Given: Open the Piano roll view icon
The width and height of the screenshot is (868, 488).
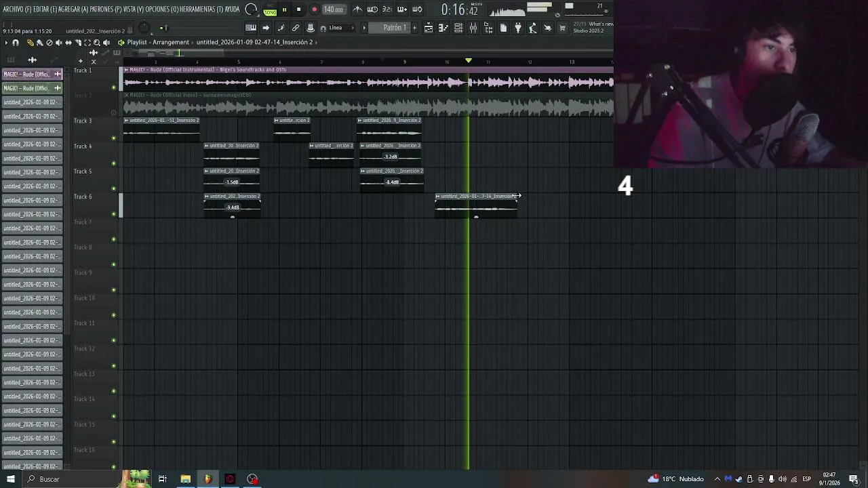Looking at the screenshot, I should point(443,28).
